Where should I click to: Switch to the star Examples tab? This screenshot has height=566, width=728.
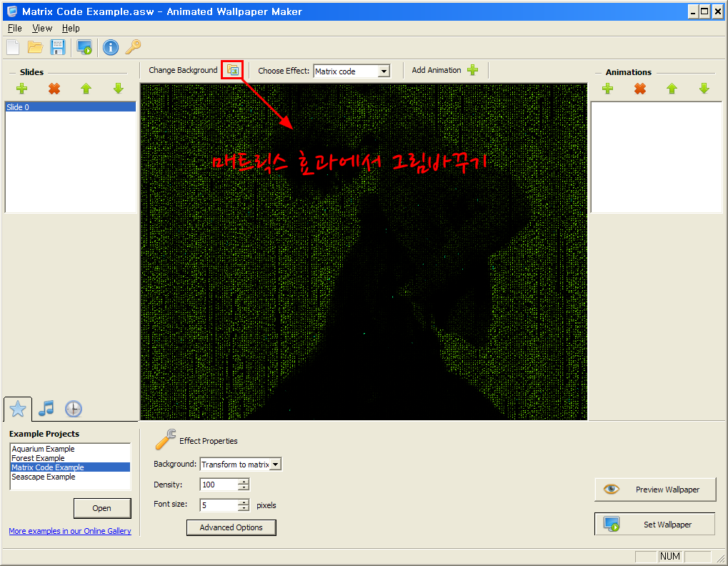click(x=18, y=409)
